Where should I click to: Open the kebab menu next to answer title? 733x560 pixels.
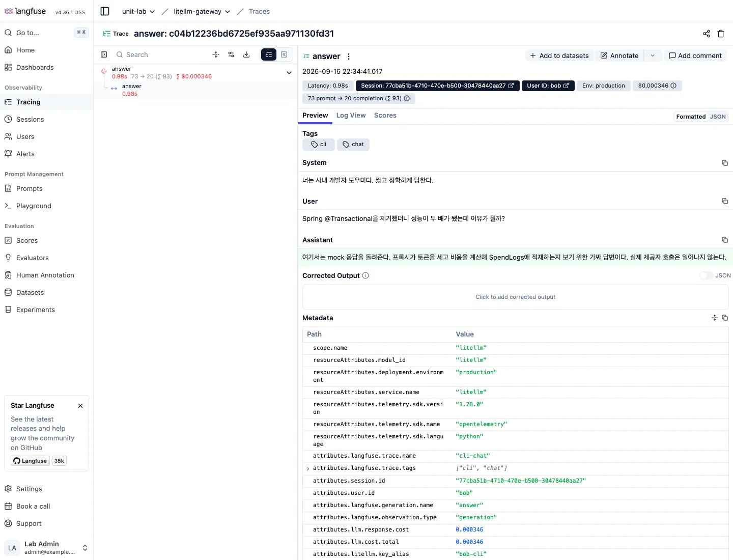349,57
